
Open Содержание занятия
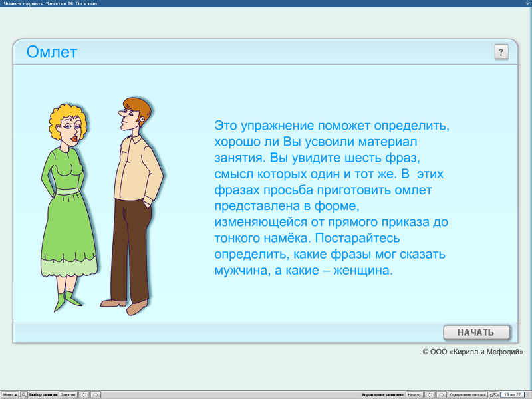[469, 394]
